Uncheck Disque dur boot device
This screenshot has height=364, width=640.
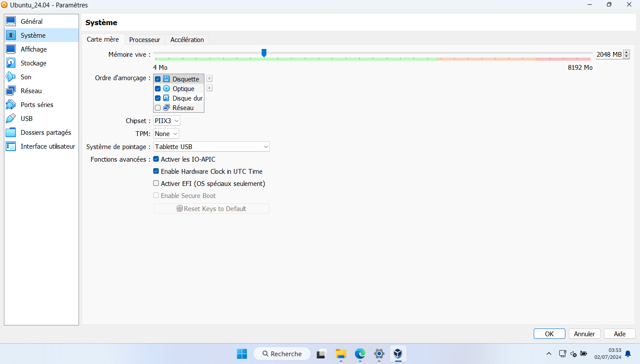[x=158, y=98]
